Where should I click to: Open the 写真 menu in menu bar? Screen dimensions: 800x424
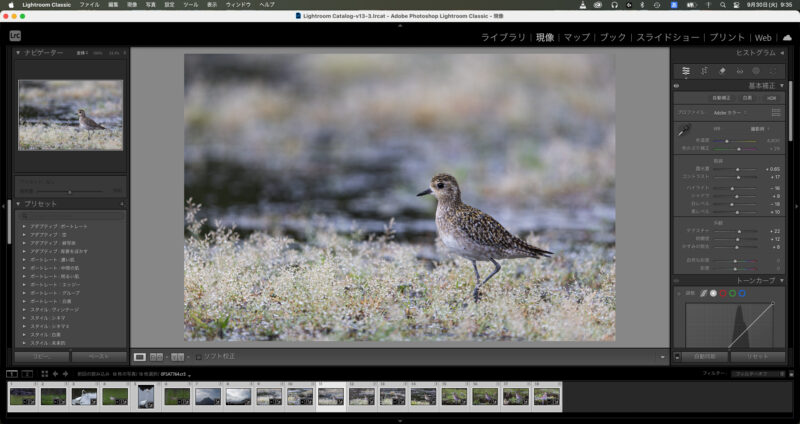coord(150,5)
